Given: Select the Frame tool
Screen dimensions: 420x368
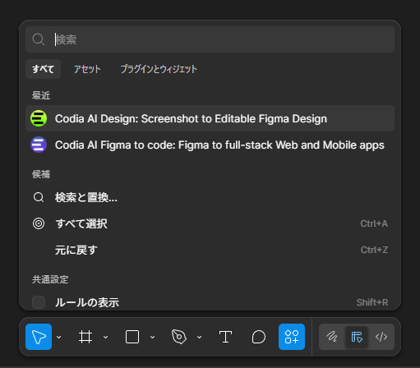Looking at the screenshot, I should coord(85,337).
